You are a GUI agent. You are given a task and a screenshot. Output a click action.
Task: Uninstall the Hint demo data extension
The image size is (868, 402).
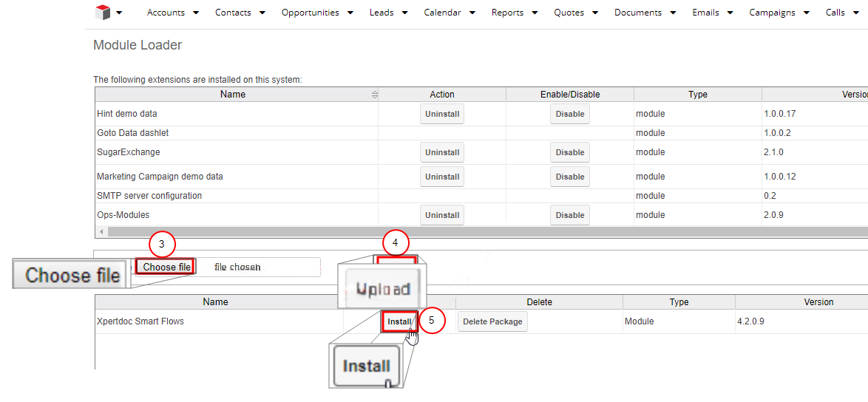[x=441, y=114]
